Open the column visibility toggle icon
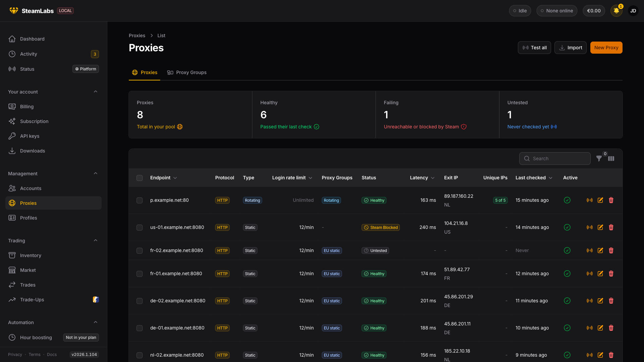Image resolution: width=644 pixels, height=362 pixels. click(x=611, y=159)
